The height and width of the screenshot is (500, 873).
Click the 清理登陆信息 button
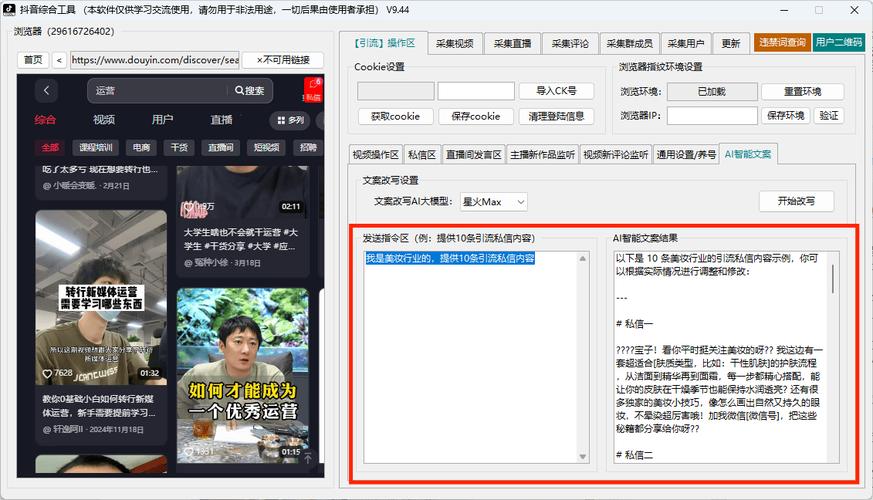coord(556,116)
